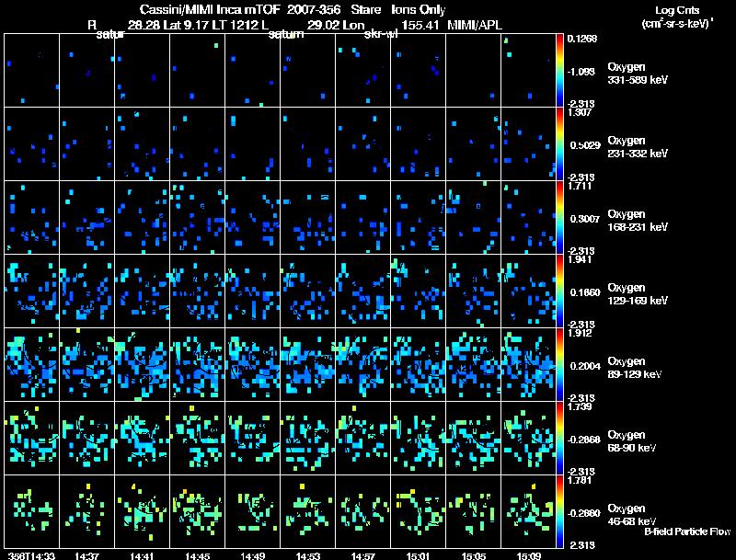This screenshot has height=560, width=736.
Task: Click the colorbar midpoint value '-1.099'
Action: pyautogui.click(x=581, y=72)
